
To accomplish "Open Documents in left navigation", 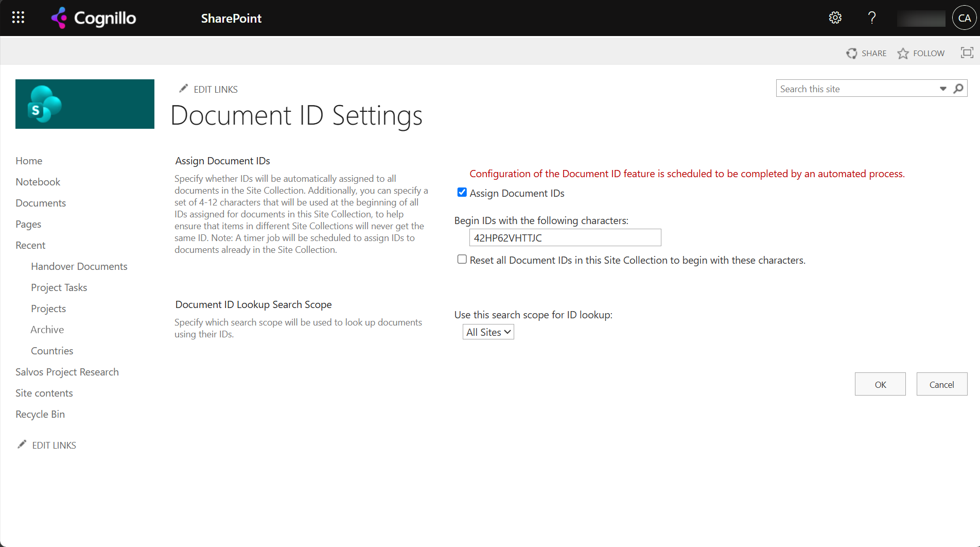I will click(41, 203).
